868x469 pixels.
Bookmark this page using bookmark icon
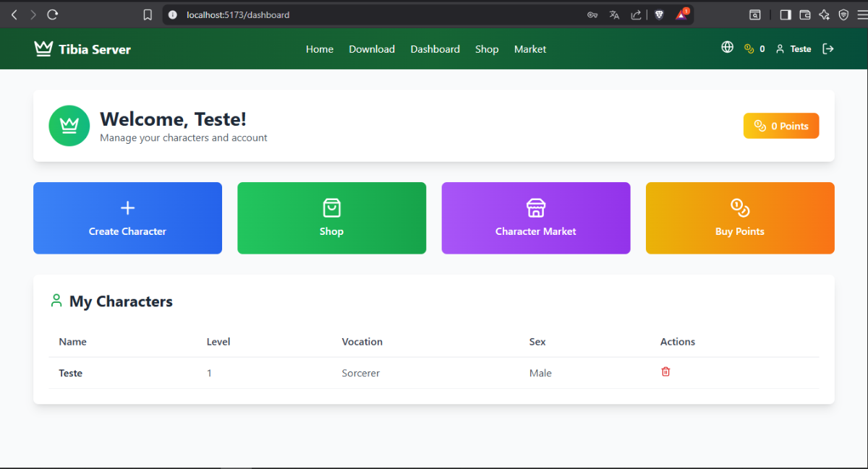click(x=148, y=14)
